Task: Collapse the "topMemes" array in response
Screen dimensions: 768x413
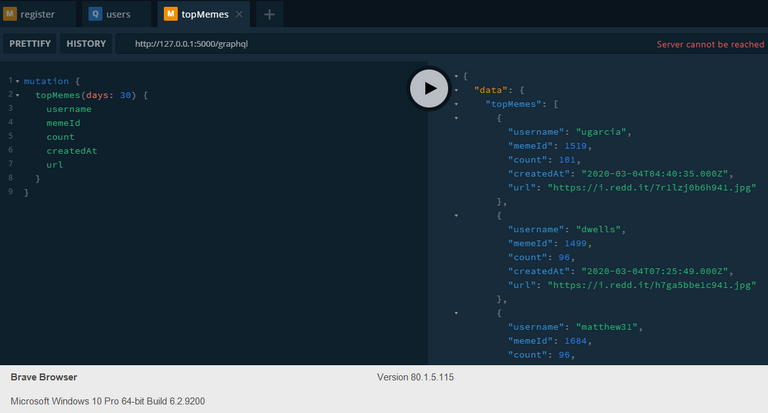Action: (x=455, y=104)
